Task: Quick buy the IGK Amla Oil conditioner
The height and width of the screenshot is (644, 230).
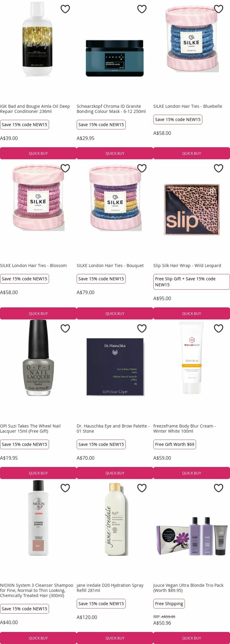Action: (x=38, y=153)
